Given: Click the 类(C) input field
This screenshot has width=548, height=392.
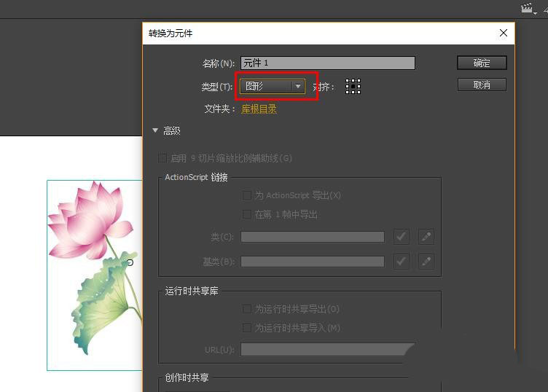Looking at the screenshot, I should coord(313,237).
